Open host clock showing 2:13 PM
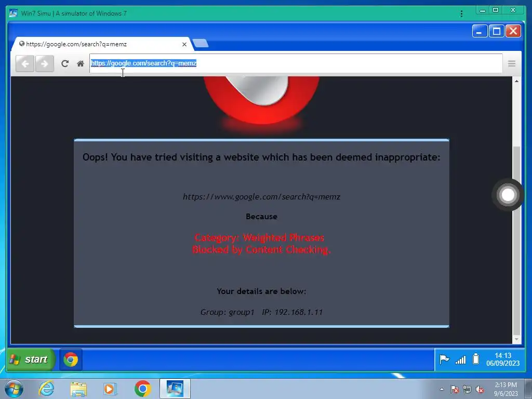Screen dimensions: 532x399 (x=506, y=389)
